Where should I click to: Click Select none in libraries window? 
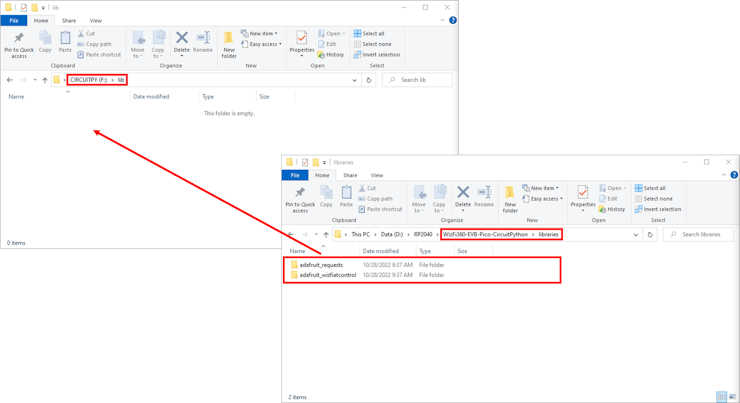pos(654,199)
